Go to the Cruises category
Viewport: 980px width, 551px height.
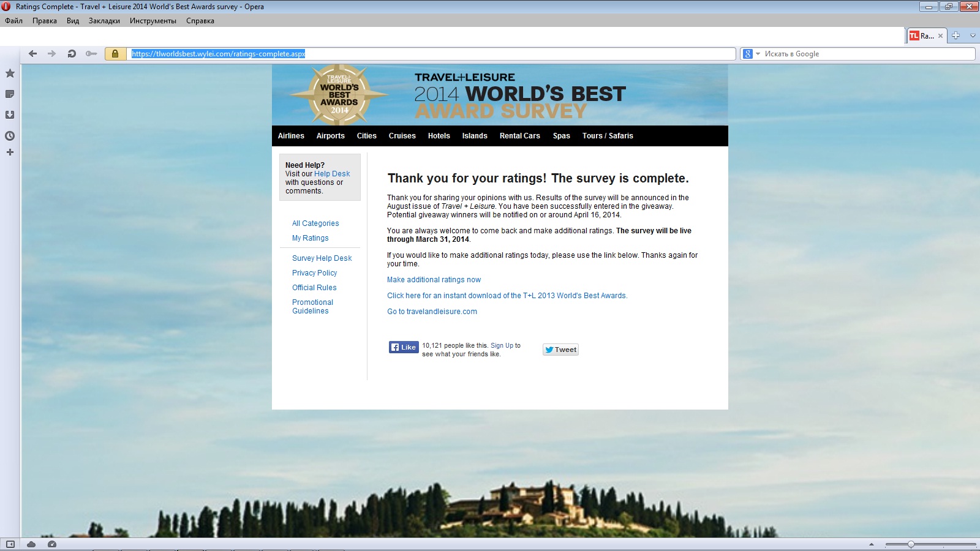click(402, 136)
